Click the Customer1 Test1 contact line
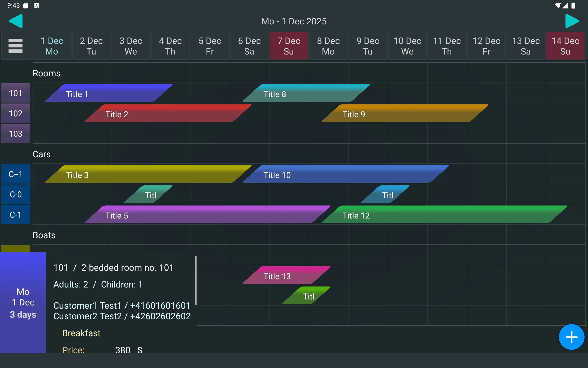The width and height of the screenshot is (588, 368). point(122,305)
